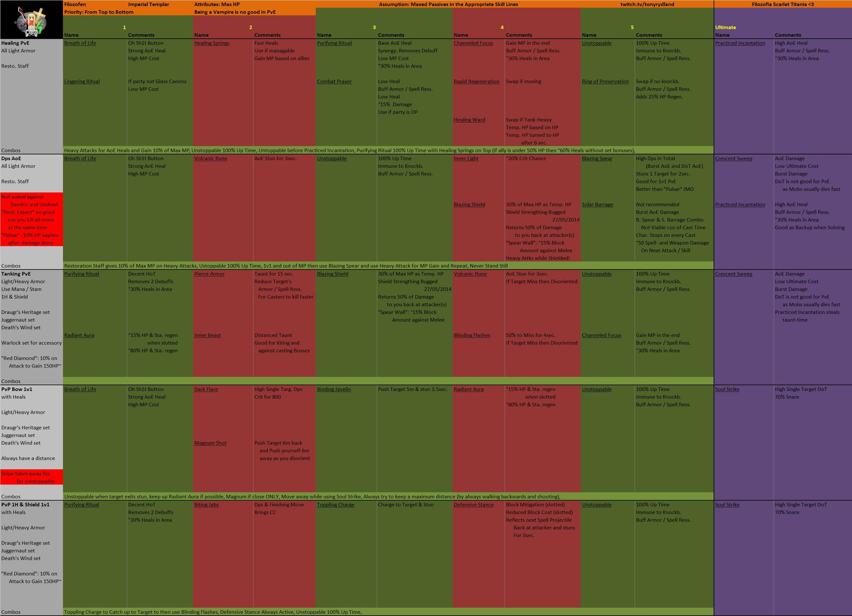Select Radiant Aura in the Tanking PvE row
Image resolution: width=852 pixels, height=616 pixels.
pyautogui.click(x=79, y=335)
